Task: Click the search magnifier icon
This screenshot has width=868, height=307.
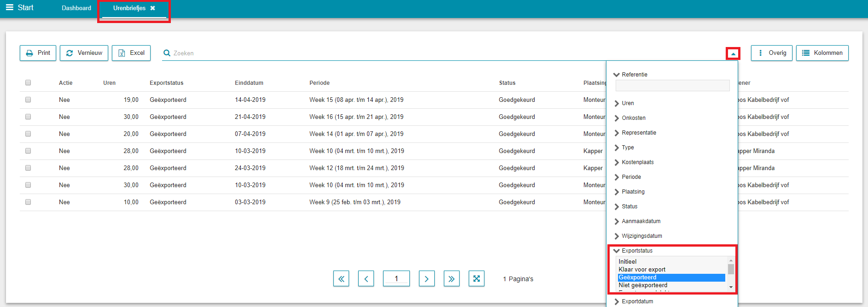Action: pyautogui.click(x=167, y=53)
